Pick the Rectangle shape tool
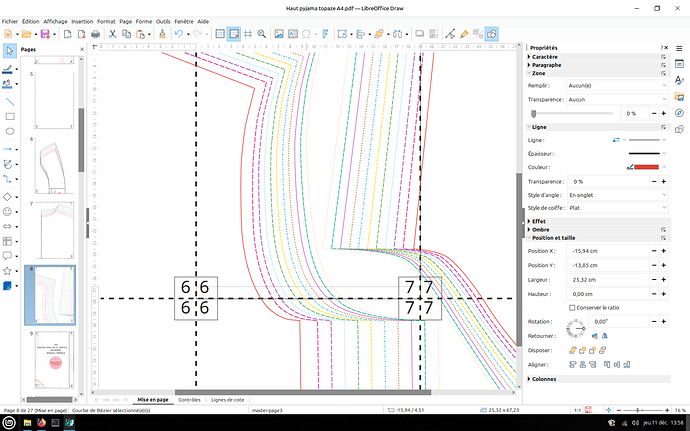Image resolution: width=690 pixels, height=431 pixels. click(9, 116)
